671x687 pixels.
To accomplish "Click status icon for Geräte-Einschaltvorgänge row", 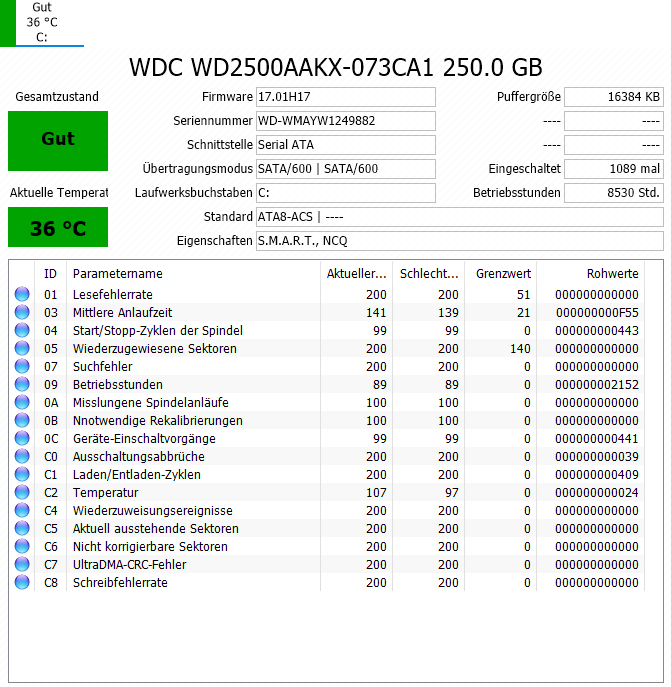I will point(22,438).
